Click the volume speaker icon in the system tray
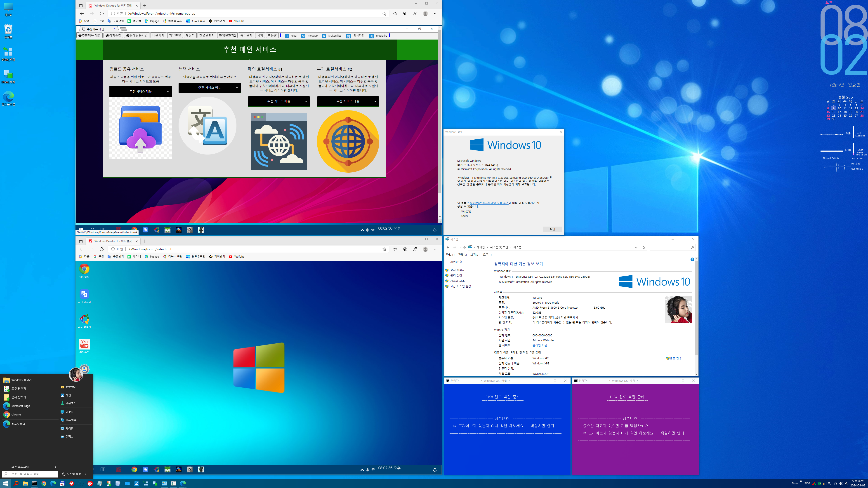The width and height of the screenshot is (868, 488). (841, 484)
